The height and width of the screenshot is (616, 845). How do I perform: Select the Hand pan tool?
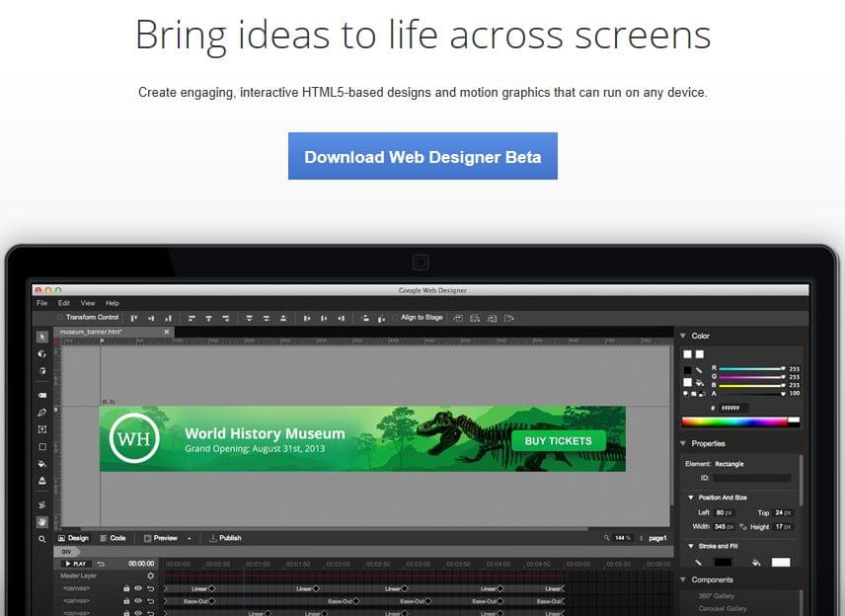(42, 521)
